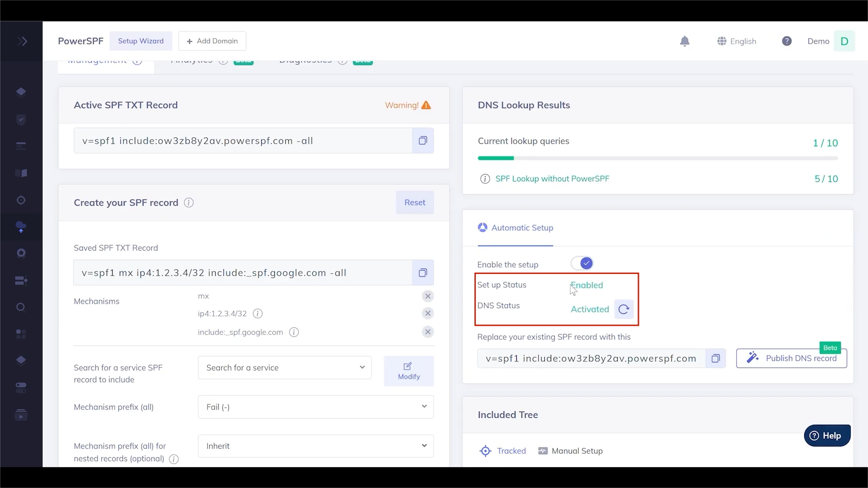
Task: Open the Search for a service dropdown
Action: [x=284, y=367]
